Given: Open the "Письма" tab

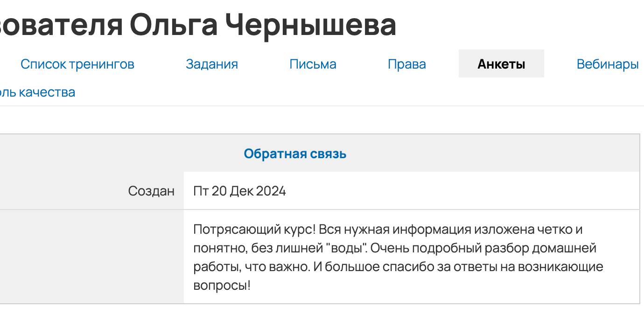Looking at the screenshot, I should 313,64.
